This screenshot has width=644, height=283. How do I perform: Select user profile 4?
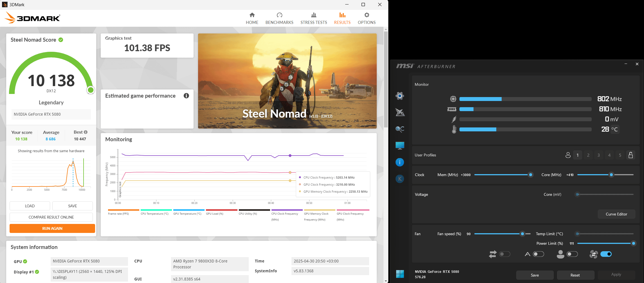[609, 155]
